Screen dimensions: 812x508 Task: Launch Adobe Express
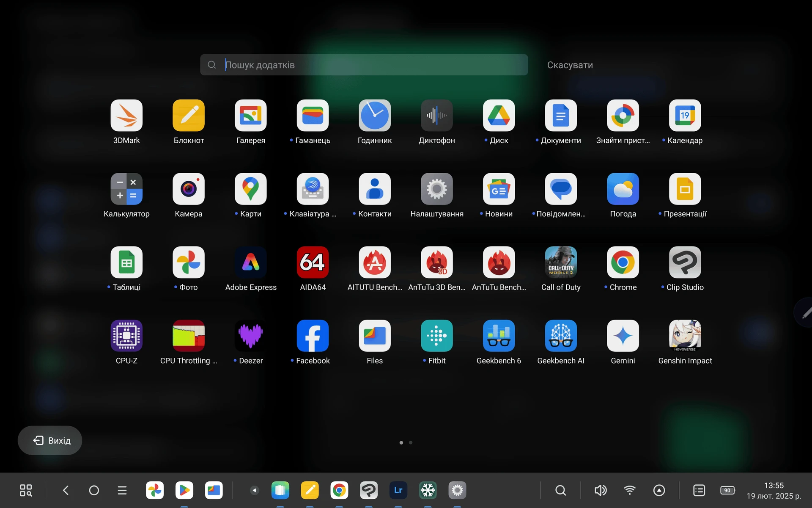pyautogui.click(x=251, y=262)
